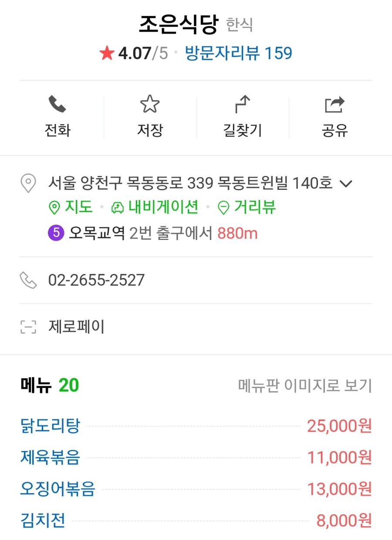
Task: Tap the purple line 5 subway badge
Action: pos(56,233)
